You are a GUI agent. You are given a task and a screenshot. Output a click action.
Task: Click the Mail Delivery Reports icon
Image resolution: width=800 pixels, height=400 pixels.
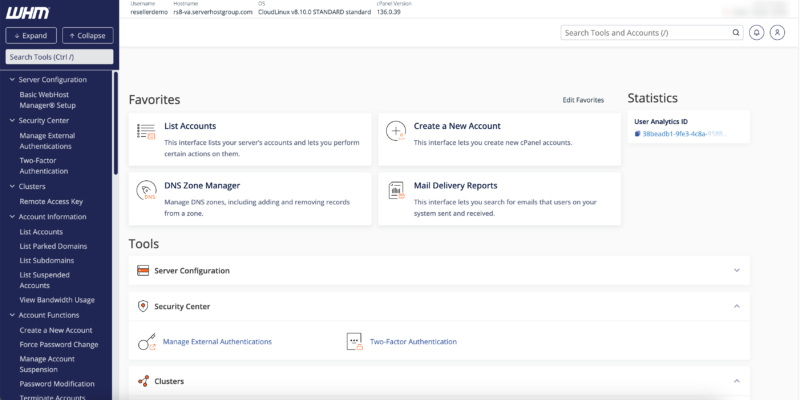point(396,190)
